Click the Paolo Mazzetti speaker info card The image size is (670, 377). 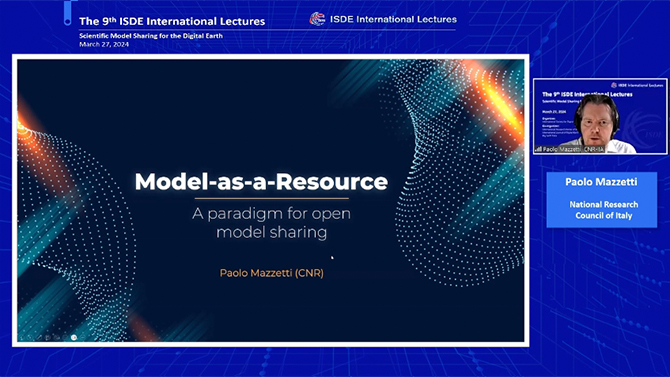[602, 199]
